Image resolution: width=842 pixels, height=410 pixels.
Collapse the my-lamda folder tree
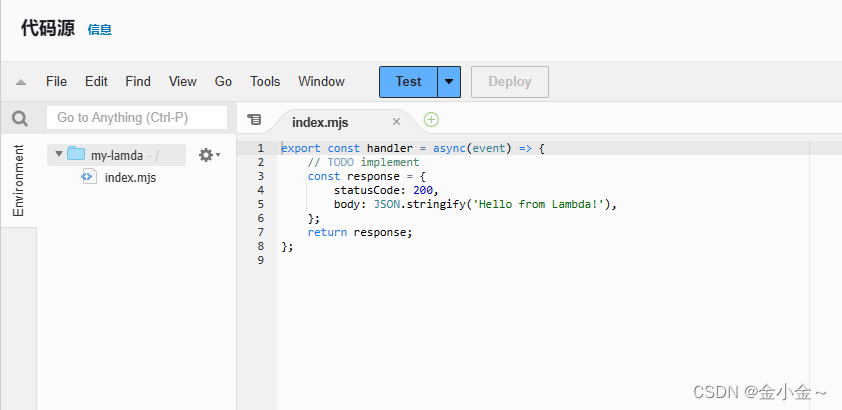pos(59,155)
